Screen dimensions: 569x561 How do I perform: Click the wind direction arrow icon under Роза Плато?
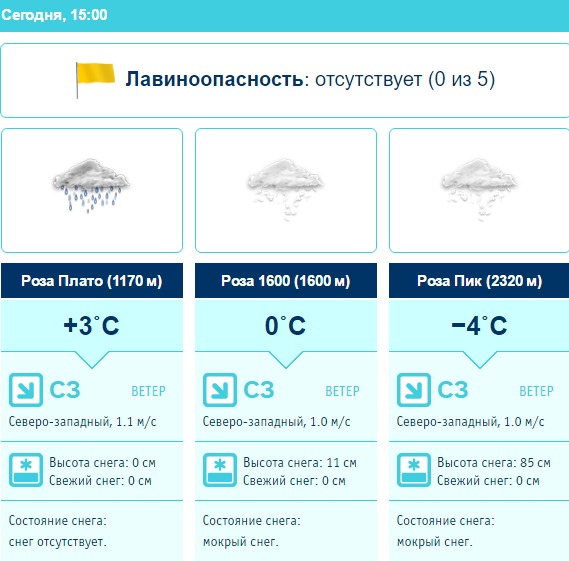click(26, 390)
